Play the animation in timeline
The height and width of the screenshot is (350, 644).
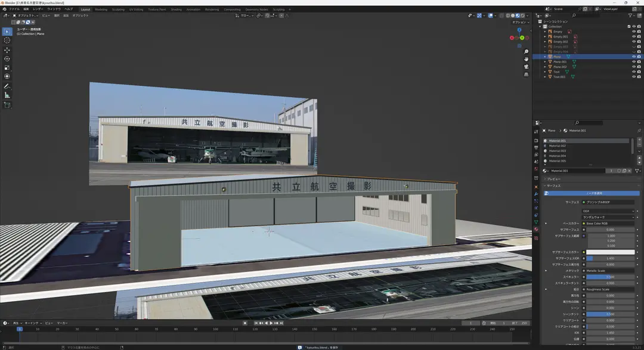click(271, 323)
